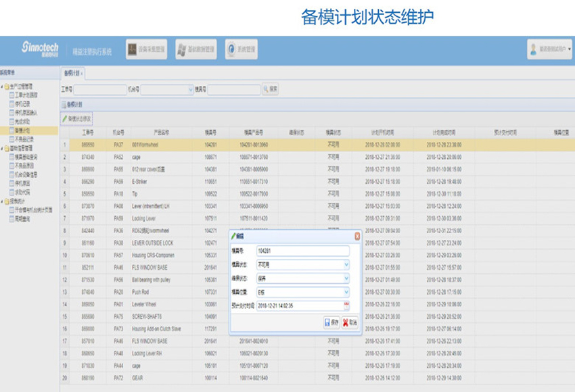Click the 备模状态修改 pencil button

coord(76,119)
